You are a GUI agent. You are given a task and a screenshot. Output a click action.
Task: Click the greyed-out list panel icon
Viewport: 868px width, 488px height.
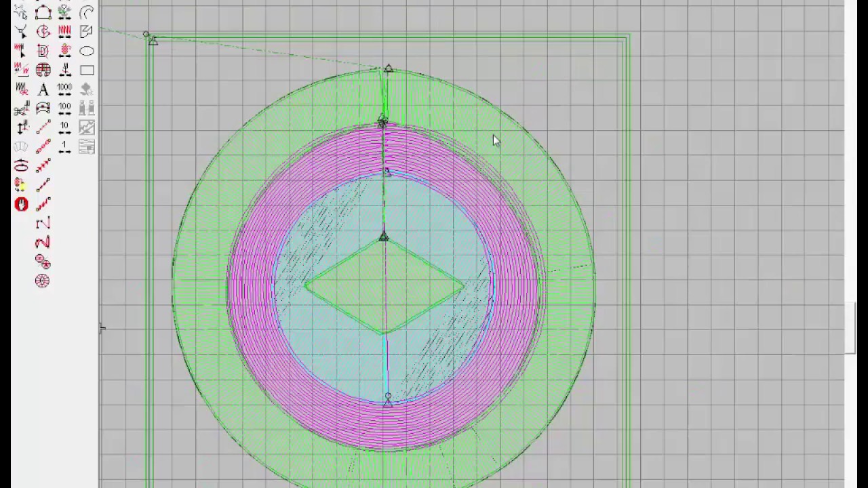click(86, 146)
